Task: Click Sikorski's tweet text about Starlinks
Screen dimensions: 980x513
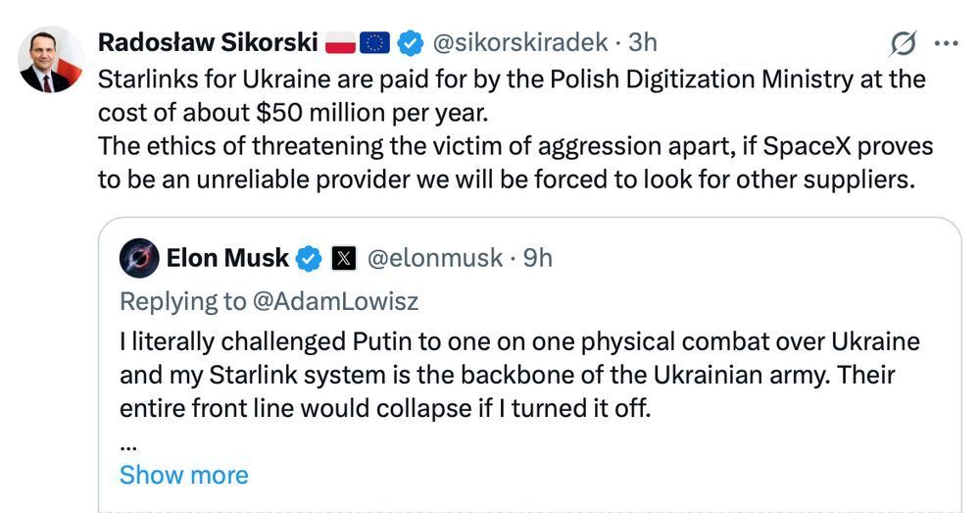Action: [x=515, y=128]
